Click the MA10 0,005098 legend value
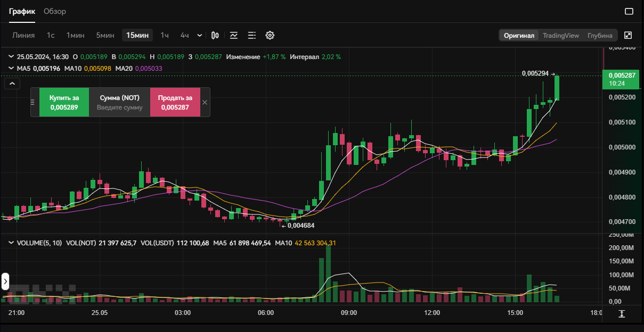Image resolution: width=644 pixels, height=332 pixels. (88, 68)
